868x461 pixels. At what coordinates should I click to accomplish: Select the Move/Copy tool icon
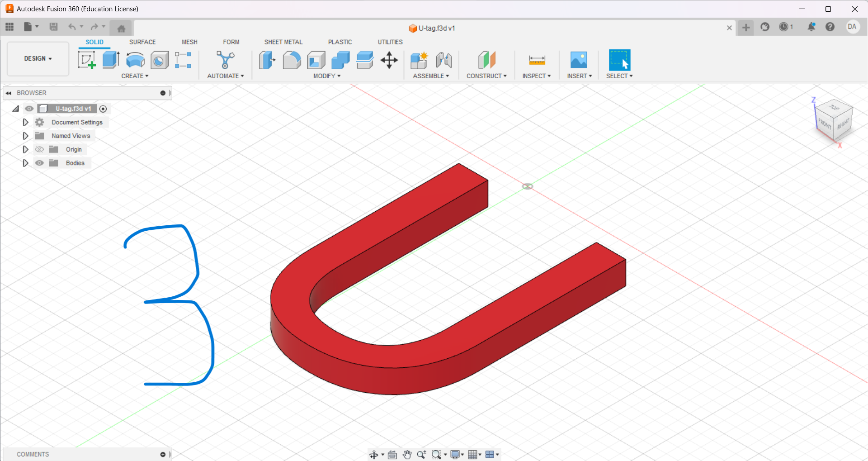(389, 60)
